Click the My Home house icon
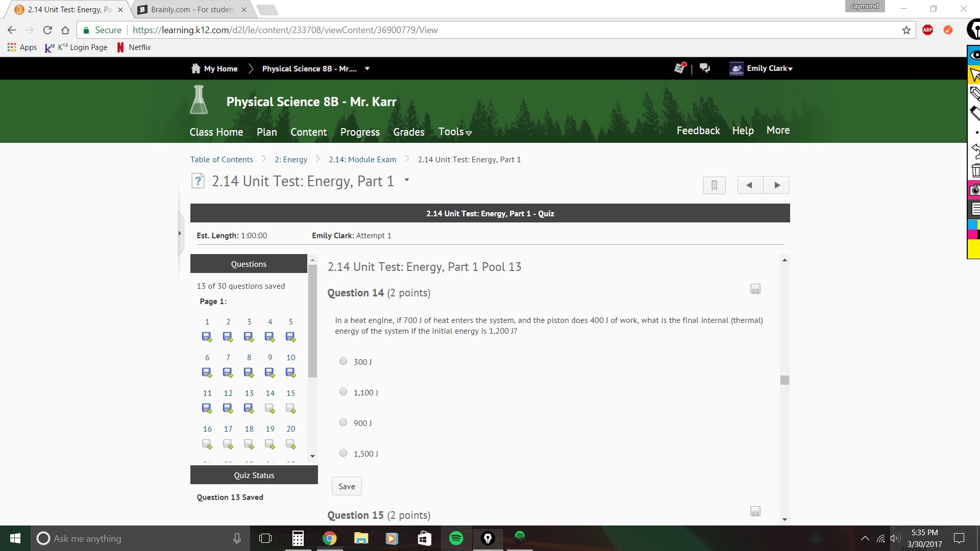 click(x=195, y=68)
